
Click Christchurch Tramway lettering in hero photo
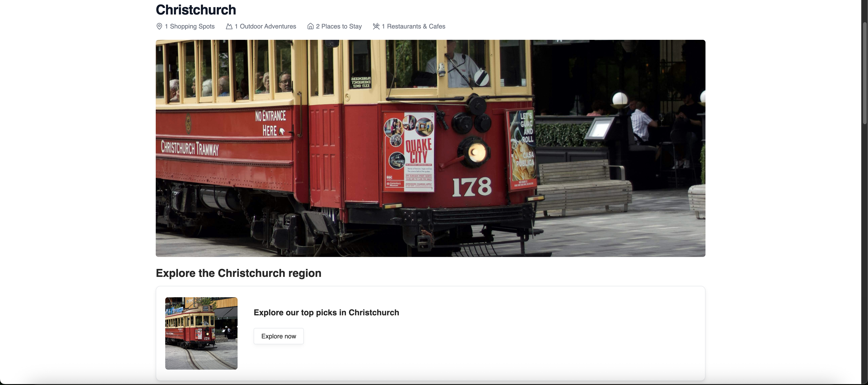pyautogui.click(x=190, y=148)
